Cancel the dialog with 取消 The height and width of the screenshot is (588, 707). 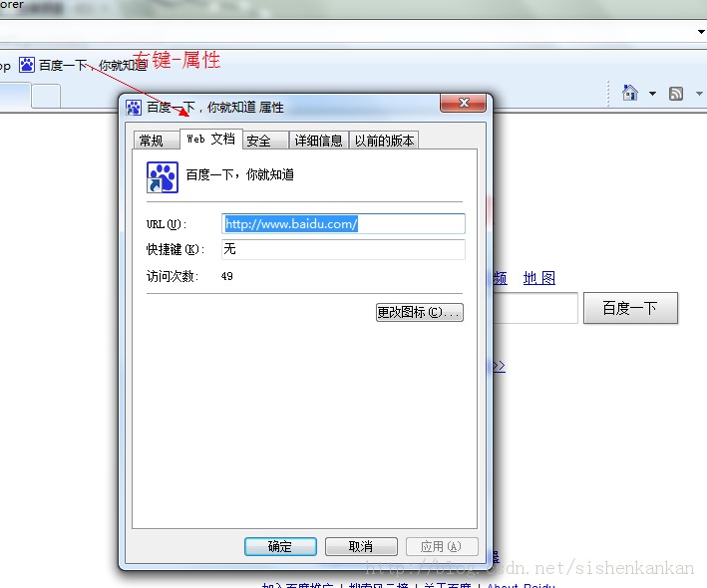click(361, 546)
